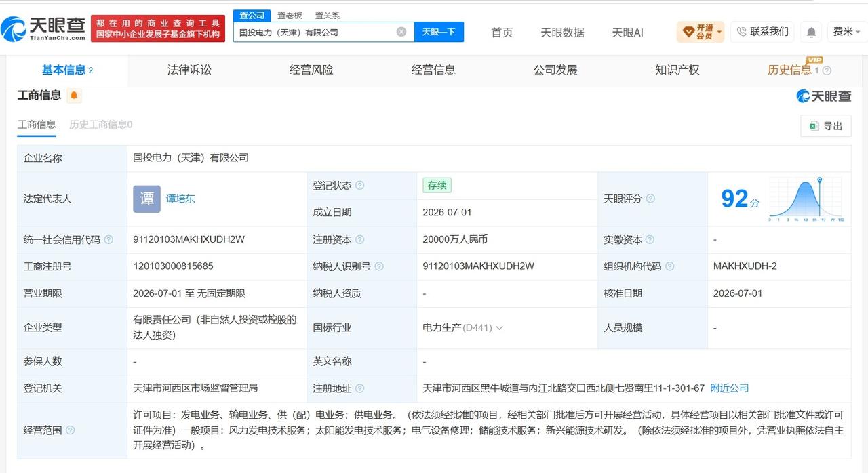Click the orange alert bell beside 工商信息 heading

[x=74, y=96]
